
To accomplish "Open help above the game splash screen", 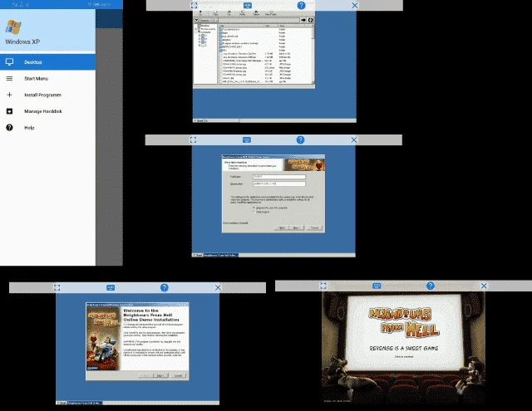I will 431,286.
